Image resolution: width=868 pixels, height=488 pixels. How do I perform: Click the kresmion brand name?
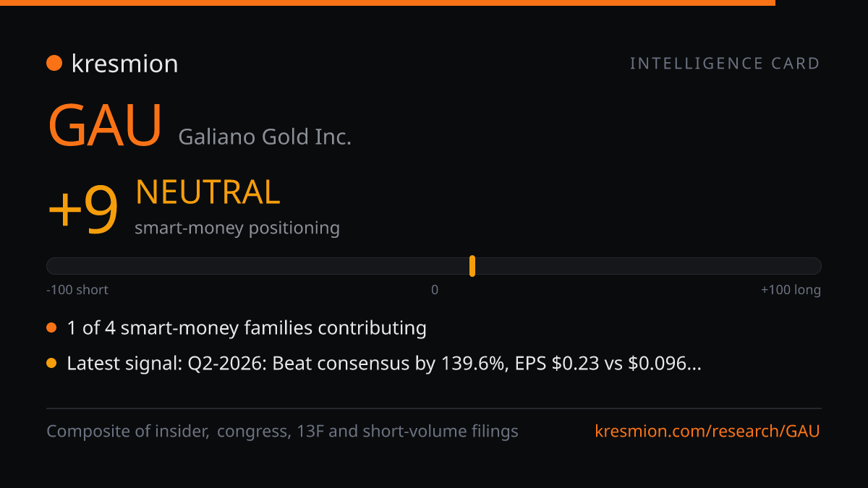(x=124, y=64)
